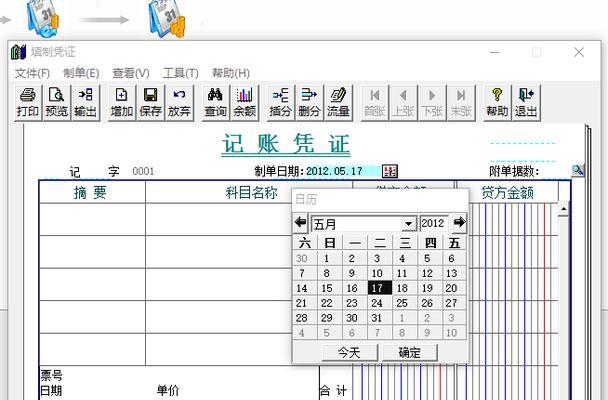608x400 pixels.
Task: Click the 打印 print toolbar icon
Action: [28, 102]
